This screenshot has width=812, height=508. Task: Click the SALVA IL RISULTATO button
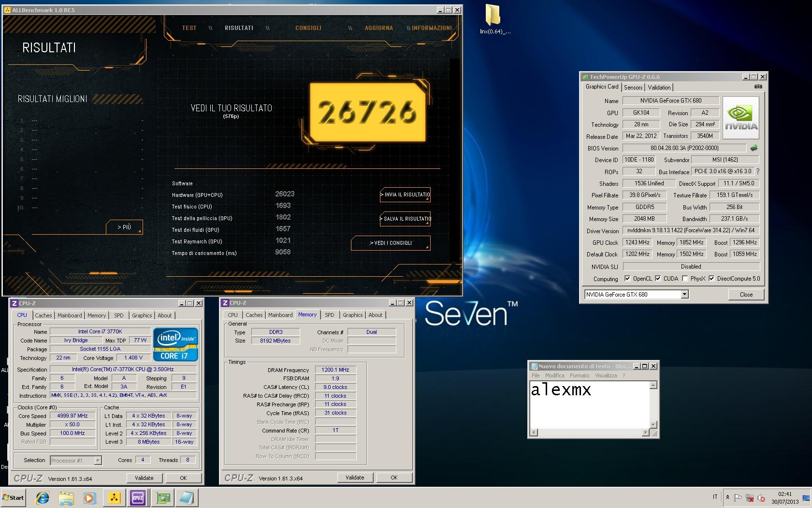pos(405,219)
